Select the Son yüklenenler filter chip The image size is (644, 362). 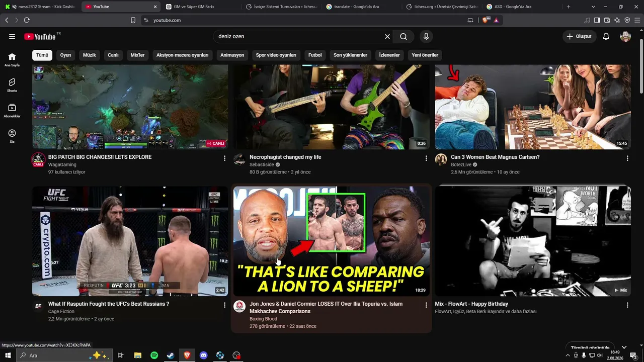350,55
